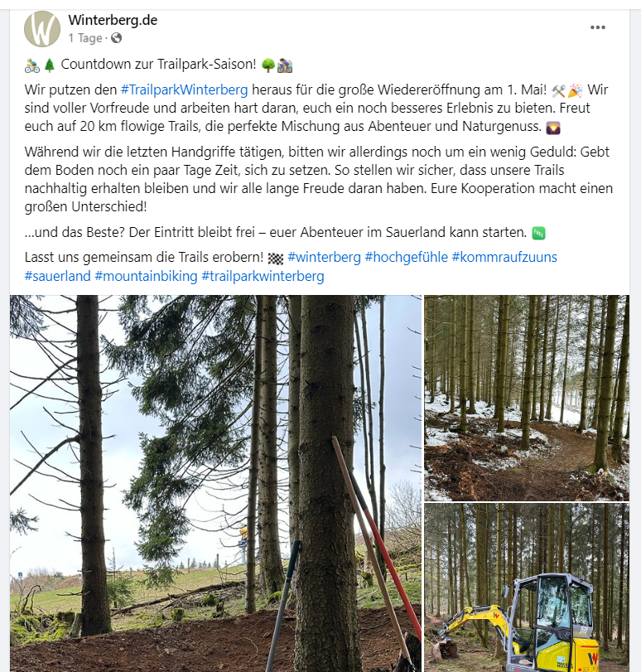The width and height of the screenshot is (641, 672).
Task: Open the #TrailparkWinterberg hashtag in the text
Action: tap(184, 90)
